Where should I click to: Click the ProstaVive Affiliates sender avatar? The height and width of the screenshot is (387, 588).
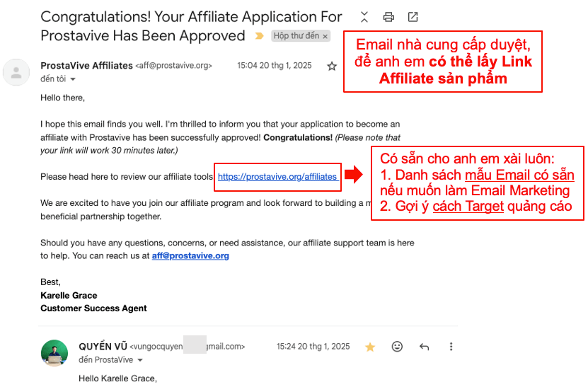point(16,72)
